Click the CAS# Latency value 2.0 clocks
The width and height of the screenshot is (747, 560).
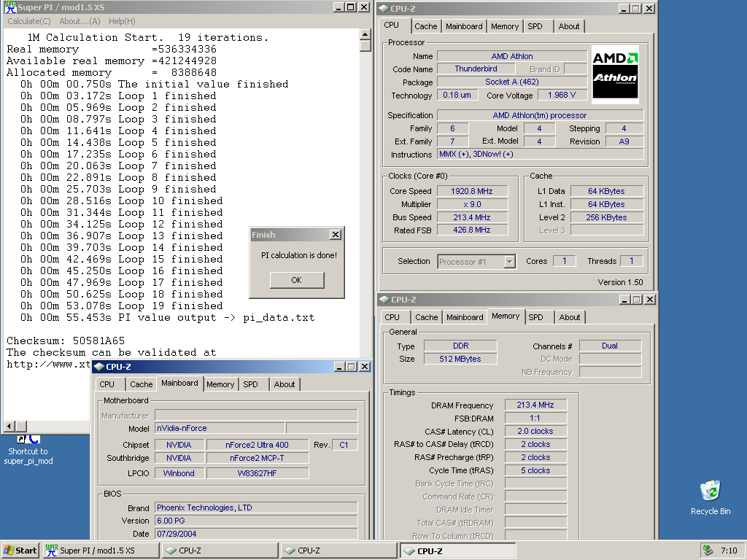(535, 431)
